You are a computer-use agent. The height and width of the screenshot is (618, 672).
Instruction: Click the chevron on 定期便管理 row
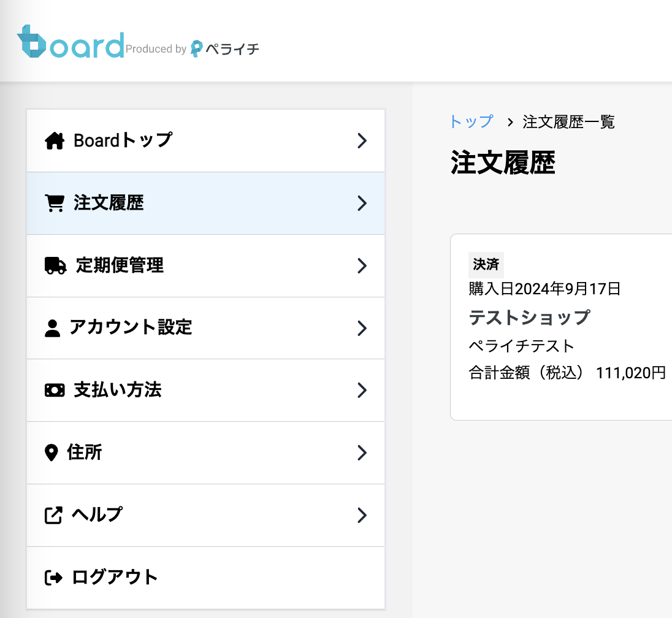(362, 265)
